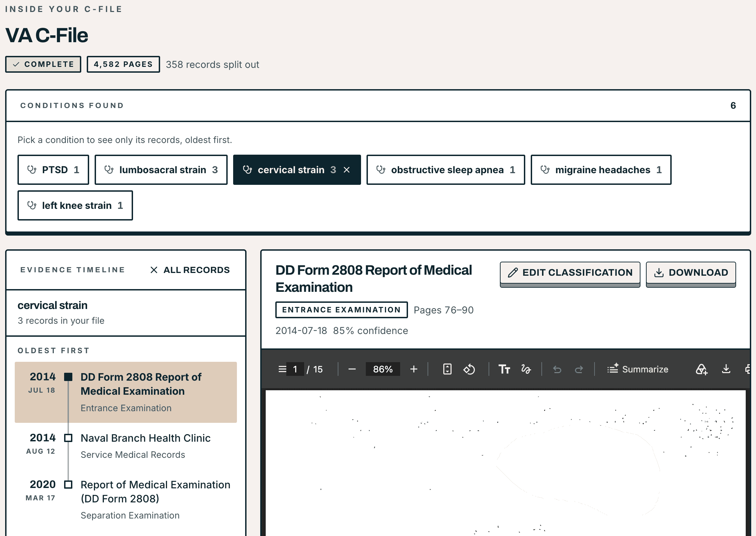Click the save-to-drive icon in PDF toolbar
The height and width of the screenshot is (536, 756).
pyautogui.click(x=701, y=369)
